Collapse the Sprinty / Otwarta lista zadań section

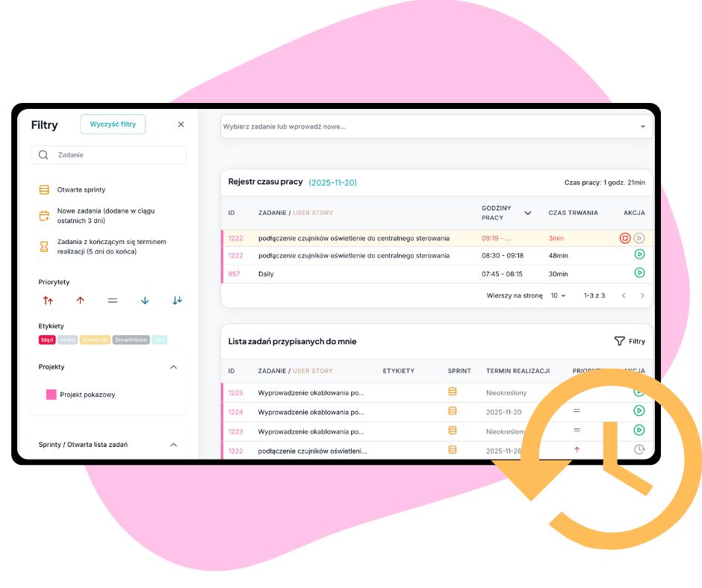173,445
